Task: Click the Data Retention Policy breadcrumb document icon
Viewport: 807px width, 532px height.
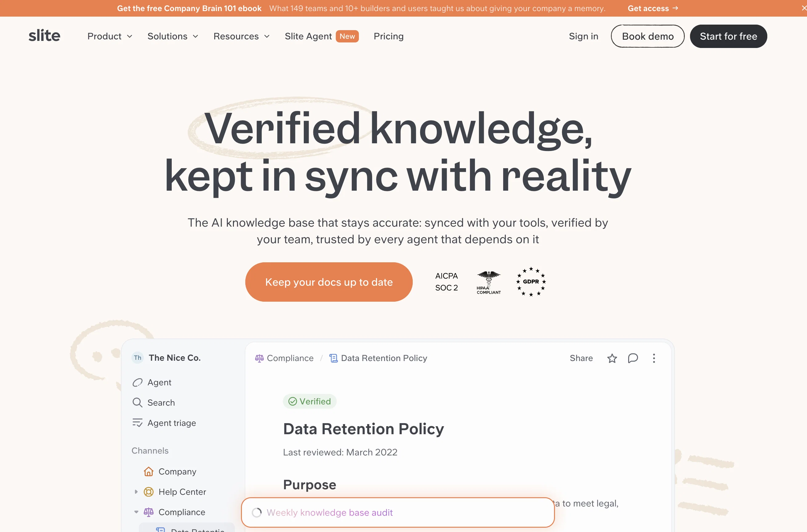Action: tap(334, 358)
